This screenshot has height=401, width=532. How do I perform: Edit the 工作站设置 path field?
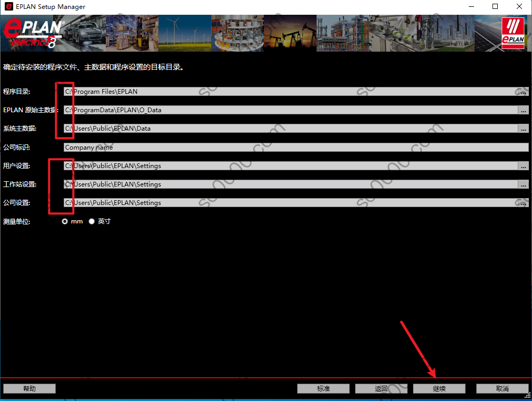(x=291, y=184)
